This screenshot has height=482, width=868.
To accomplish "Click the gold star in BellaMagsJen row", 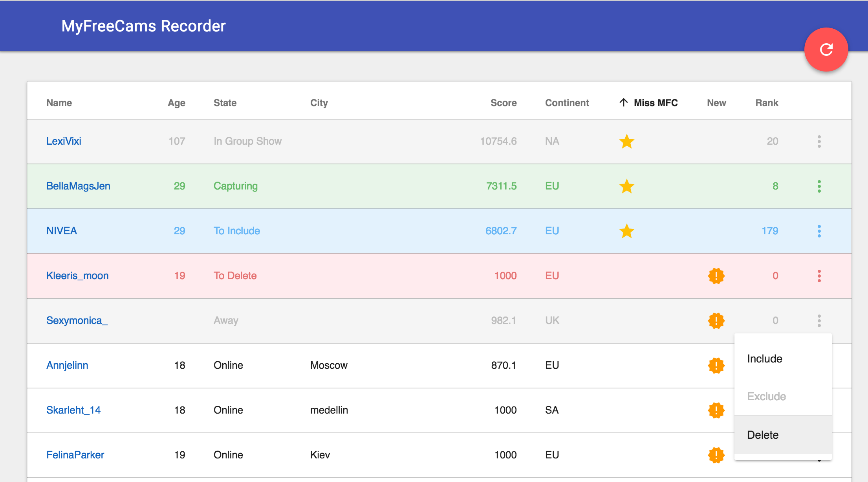I will click(626, 186).
